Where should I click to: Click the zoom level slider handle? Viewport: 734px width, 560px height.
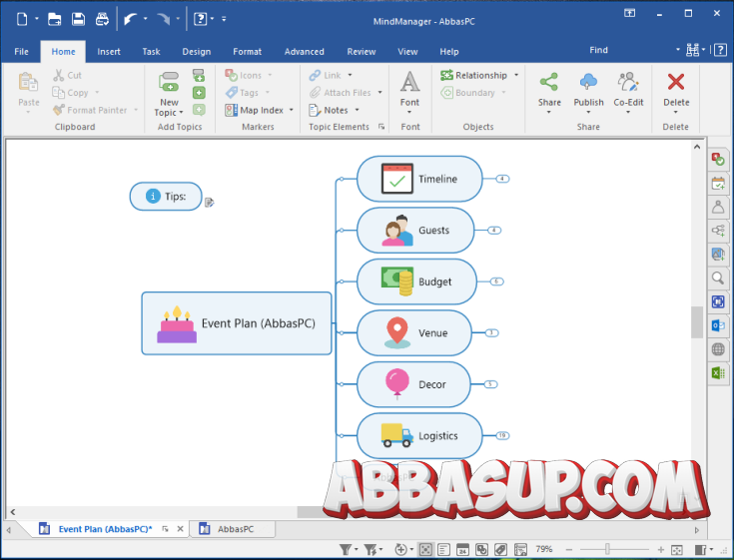(607, 550)
